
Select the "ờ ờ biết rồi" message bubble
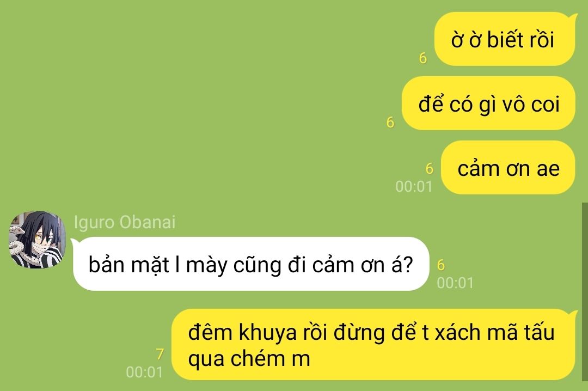click(x=504, y=39)
